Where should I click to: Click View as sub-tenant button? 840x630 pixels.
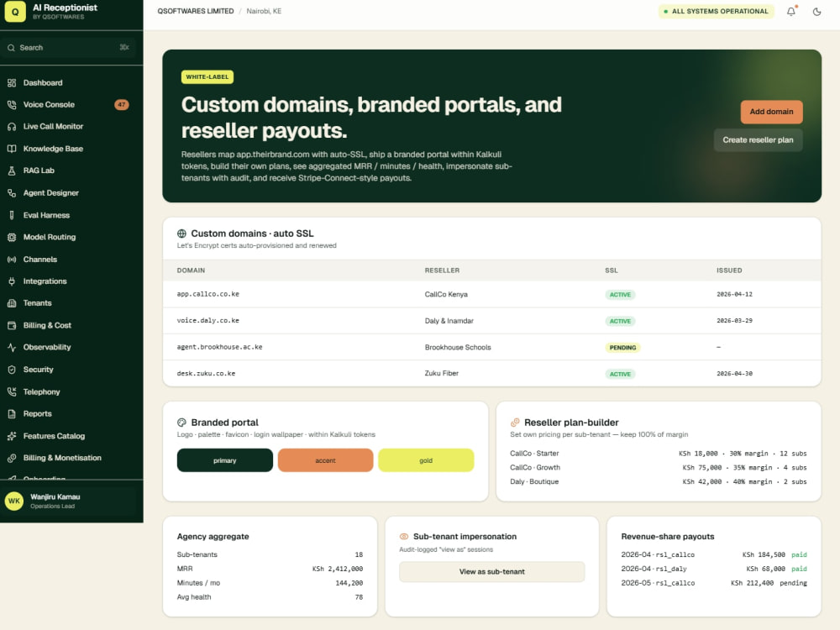pos(491,572)
